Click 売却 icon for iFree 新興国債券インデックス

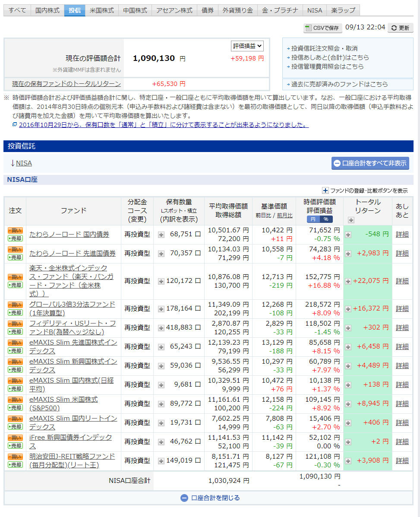point(15,446)
